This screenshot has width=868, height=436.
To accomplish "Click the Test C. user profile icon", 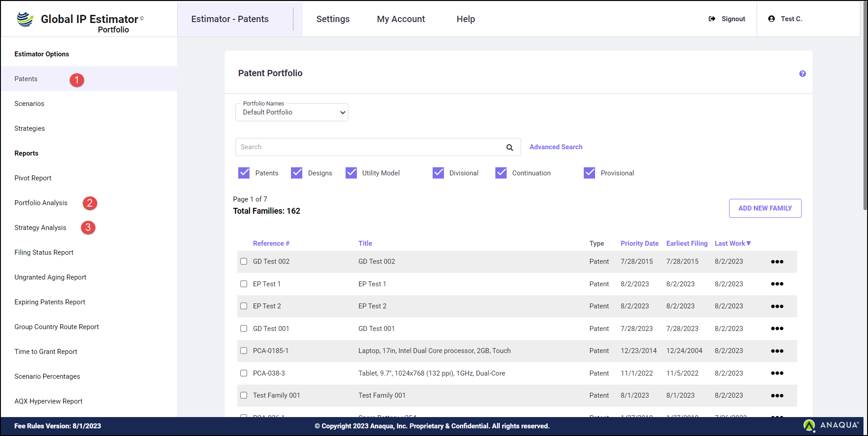I will click(x=771, y=19).
